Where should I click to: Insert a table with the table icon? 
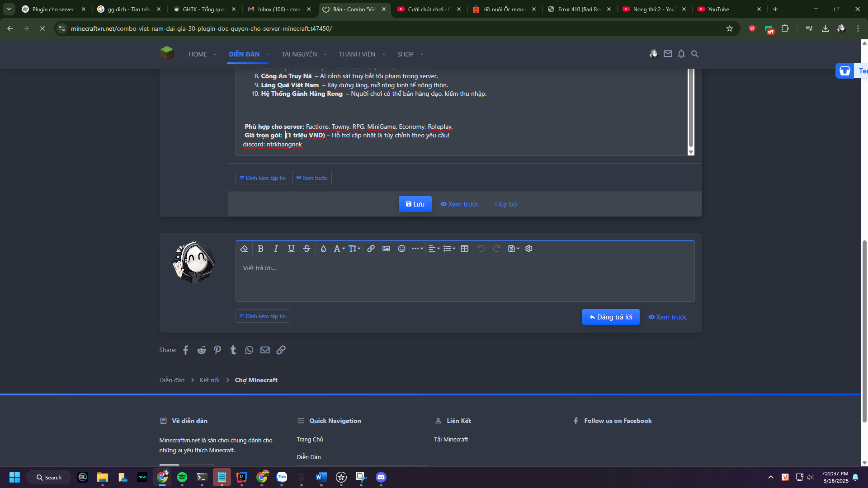tap(464, 249)
